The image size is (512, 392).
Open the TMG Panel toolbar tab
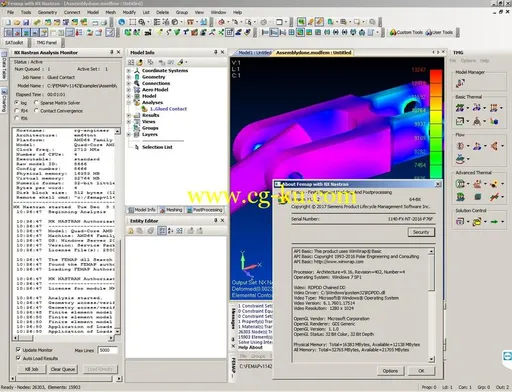tap(46, 43)
